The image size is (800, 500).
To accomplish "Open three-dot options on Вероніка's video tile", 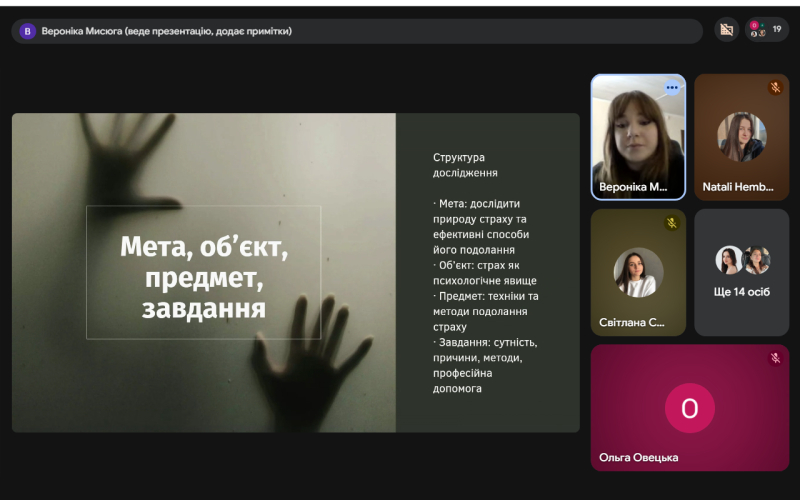I will (x=672, y=88).
